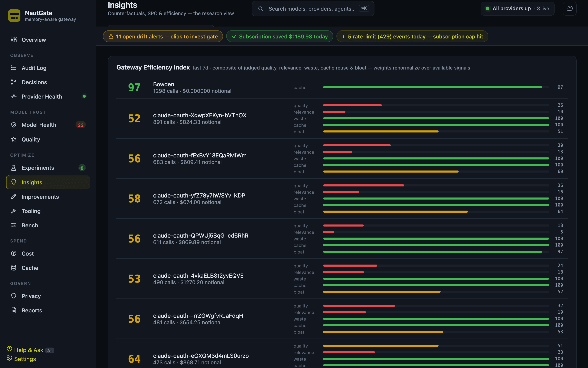Click All providers up status pill
Viewport: 588px width, 368px height.
pyautogui.click(x=518, y=9)
